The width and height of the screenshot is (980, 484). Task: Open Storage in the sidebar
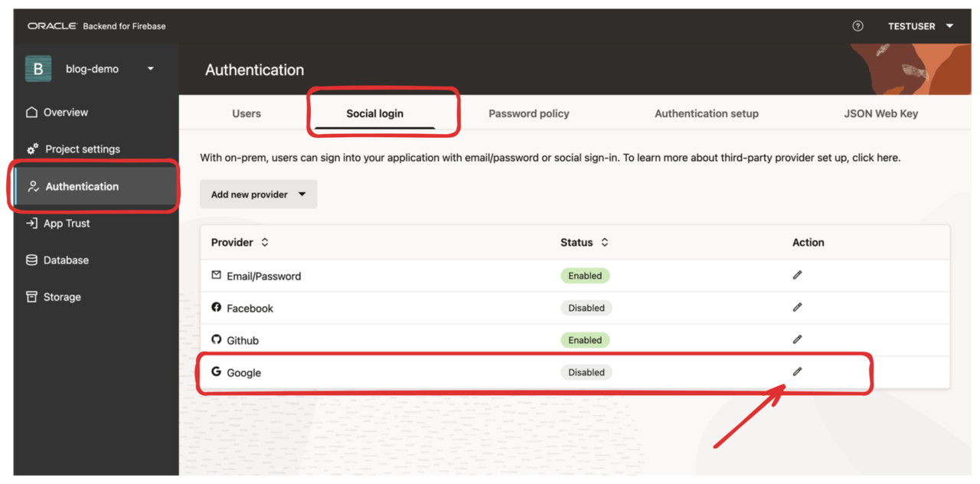click(x=54, y=297)
